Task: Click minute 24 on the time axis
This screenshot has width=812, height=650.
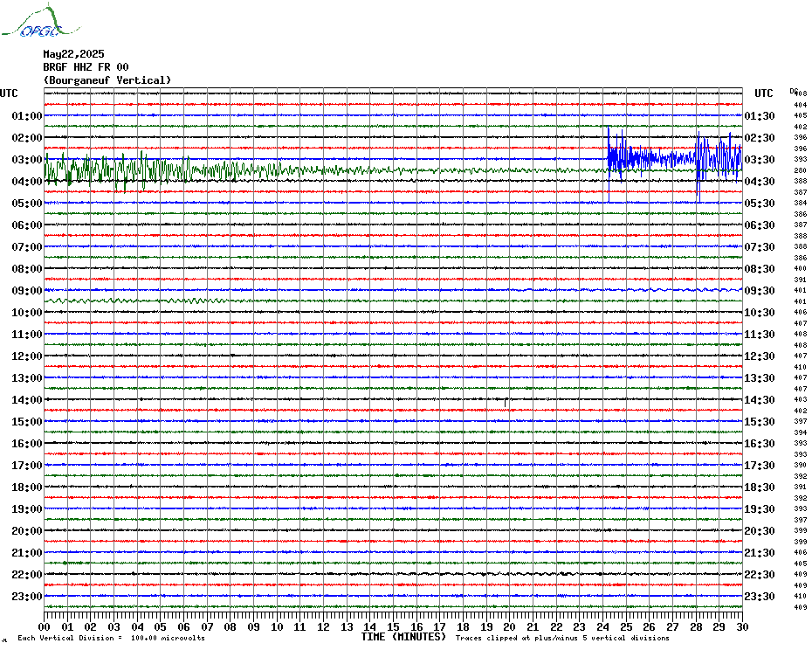Action: [x=602, y=626]
